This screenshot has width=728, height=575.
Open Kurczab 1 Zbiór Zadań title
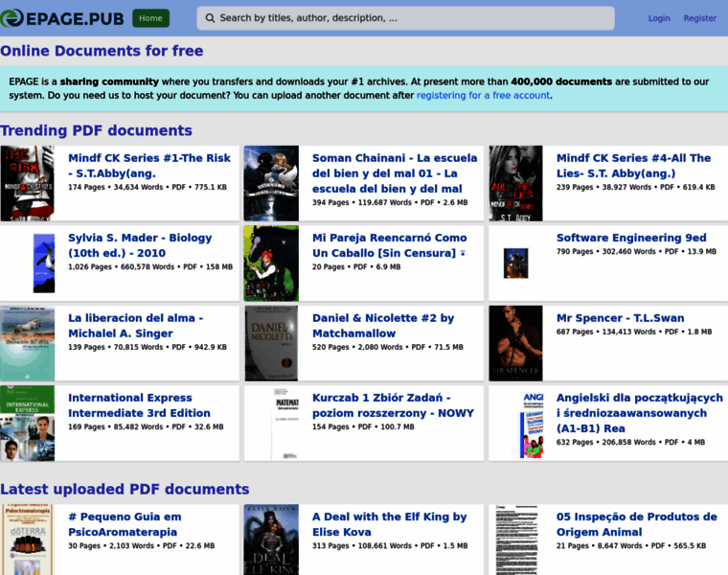coord(394,405)
